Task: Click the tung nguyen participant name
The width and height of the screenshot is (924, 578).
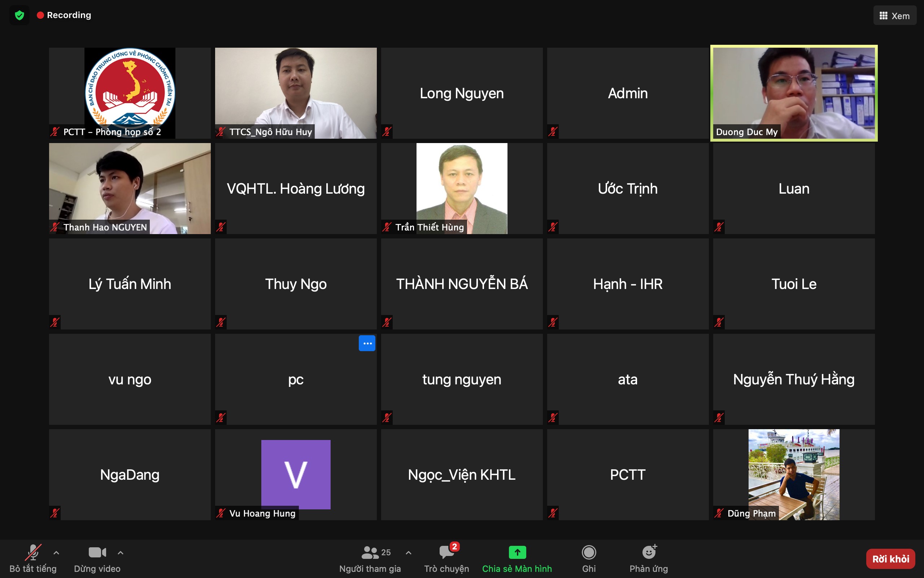Action: (x=462, y=380)
